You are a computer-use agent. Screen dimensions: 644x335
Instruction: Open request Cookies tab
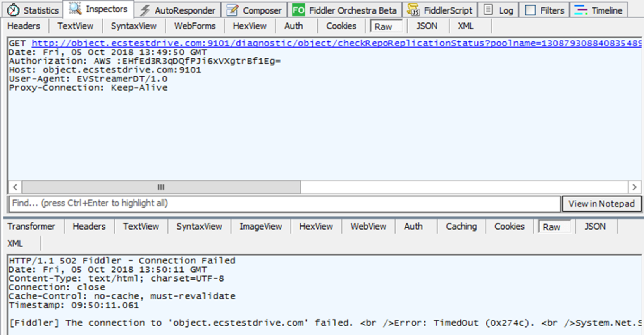(341, 26)
